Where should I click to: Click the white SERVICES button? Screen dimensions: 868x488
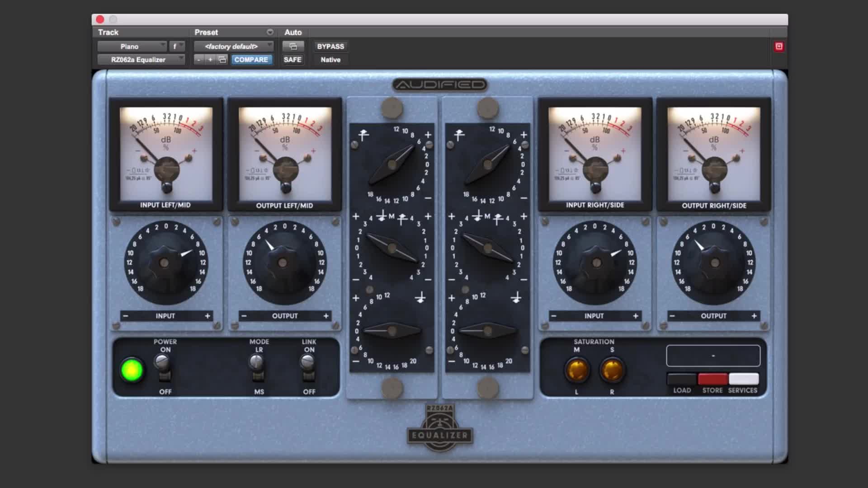743,379
